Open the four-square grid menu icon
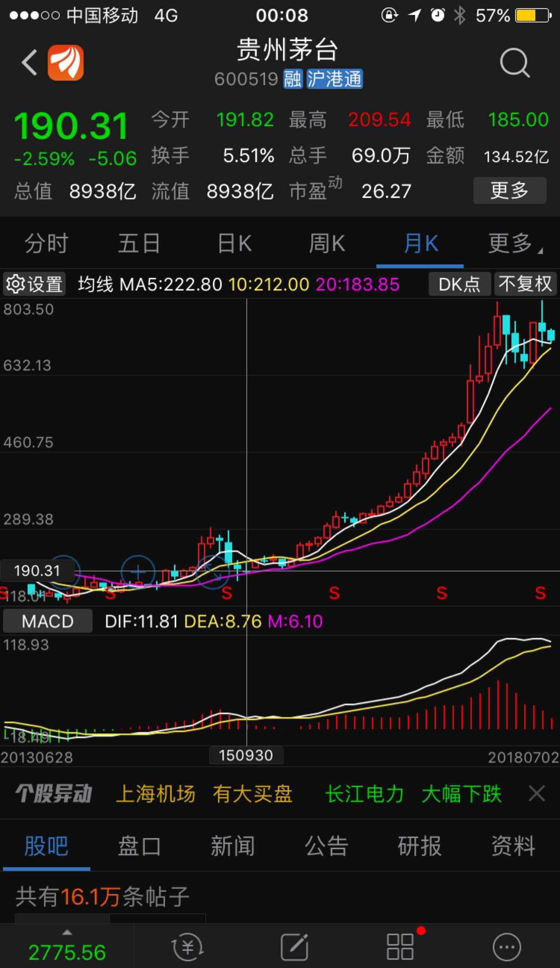The height and width of the screenshot is (968, 560). click(x=401, y=947)
